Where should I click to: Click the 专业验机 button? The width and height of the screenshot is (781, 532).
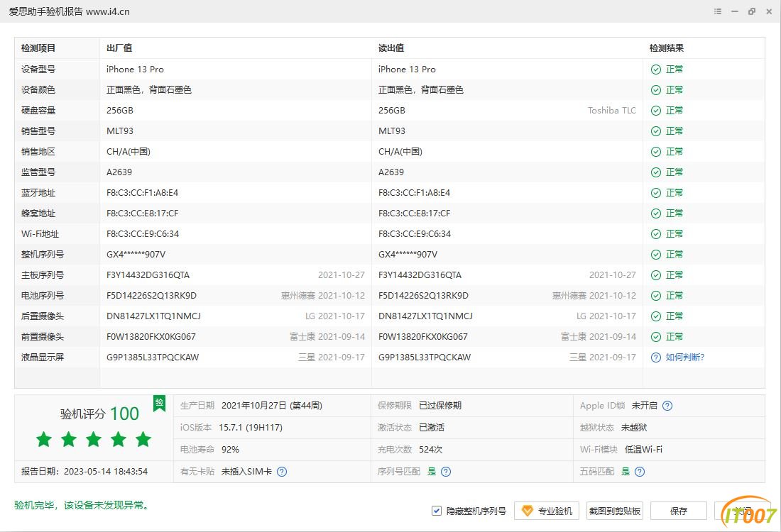(x=547, y=511)
